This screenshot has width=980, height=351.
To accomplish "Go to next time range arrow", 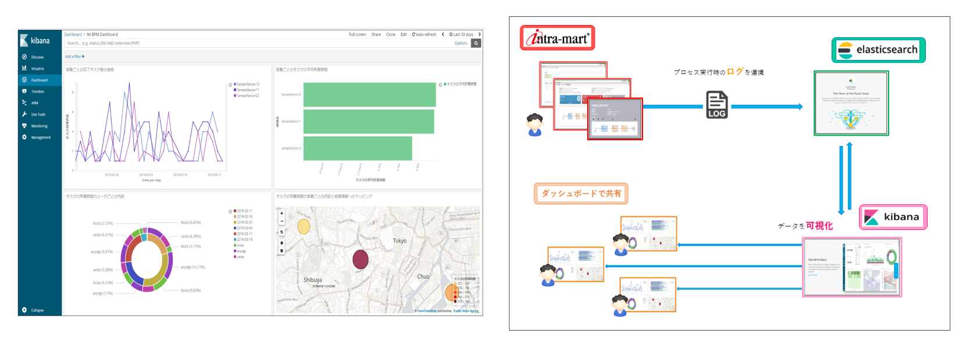I will coord(479,34).
